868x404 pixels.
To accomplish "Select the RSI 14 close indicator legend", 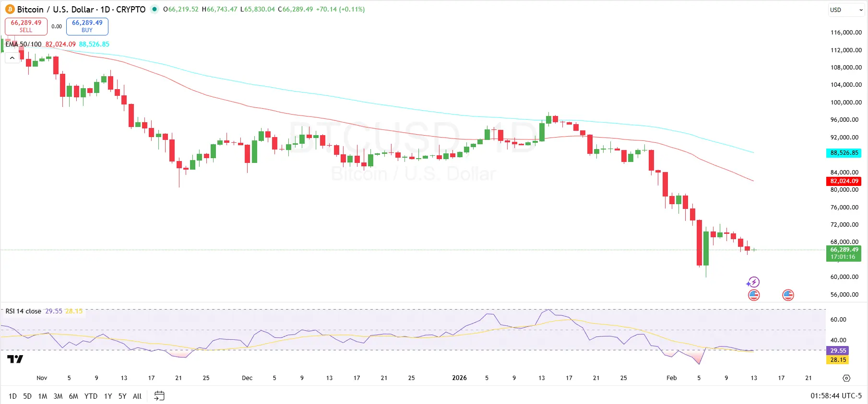I will point(23,311).
